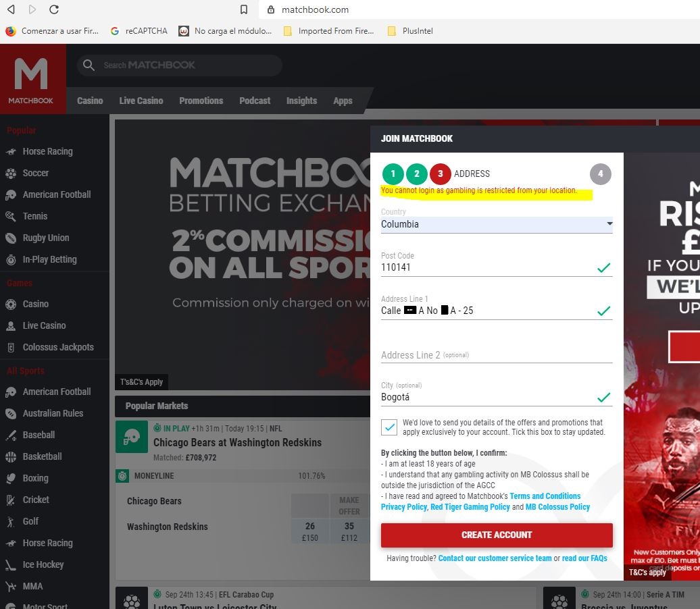Select Tennis in sidebar
This screenshot has height=609, width=700.
click(x=55, y=216)
